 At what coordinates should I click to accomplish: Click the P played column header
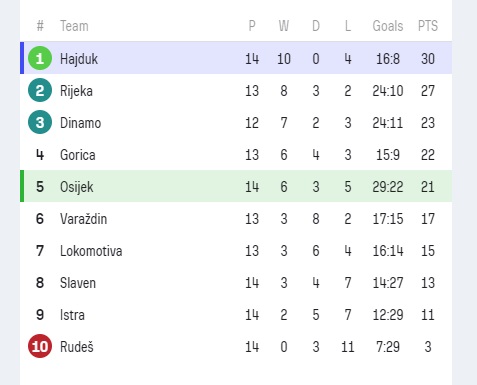pyautogui.click(x=252, y=26)
